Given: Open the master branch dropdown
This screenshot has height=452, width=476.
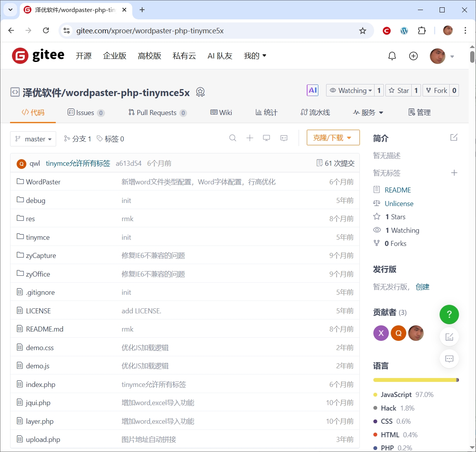Looking at the screenshot, I should (33, 139).
